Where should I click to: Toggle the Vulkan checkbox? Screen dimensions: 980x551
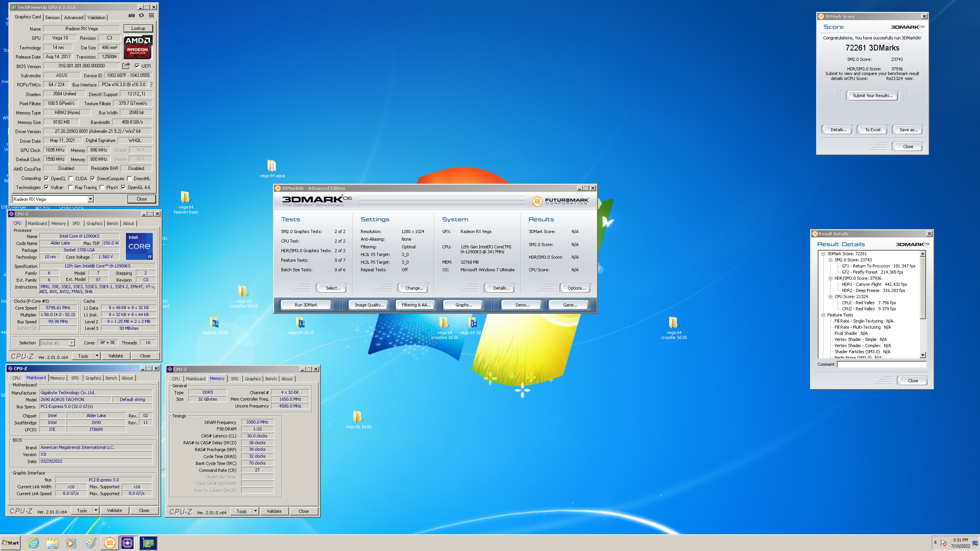click(46, 187)
